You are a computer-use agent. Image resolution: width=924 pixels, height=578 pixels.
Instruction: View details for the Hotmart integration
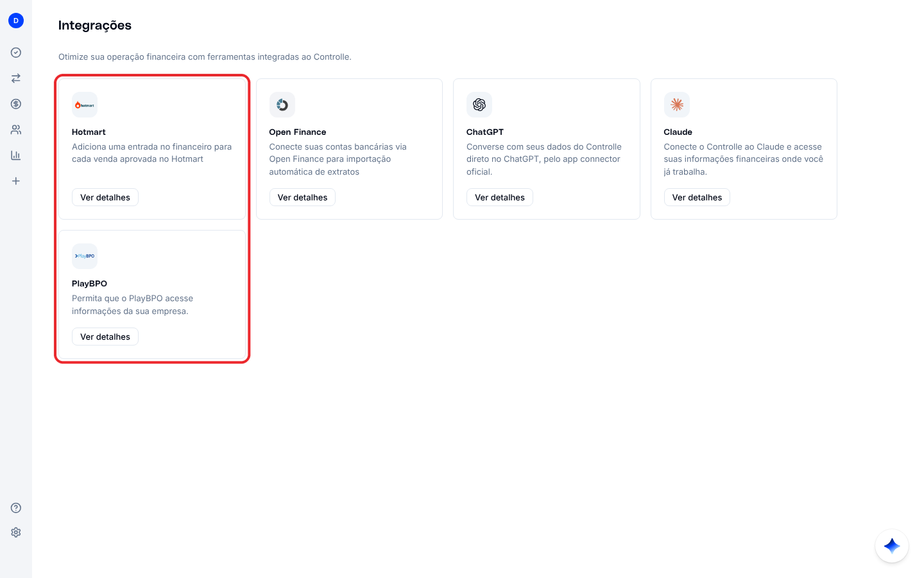pos(105,198)
